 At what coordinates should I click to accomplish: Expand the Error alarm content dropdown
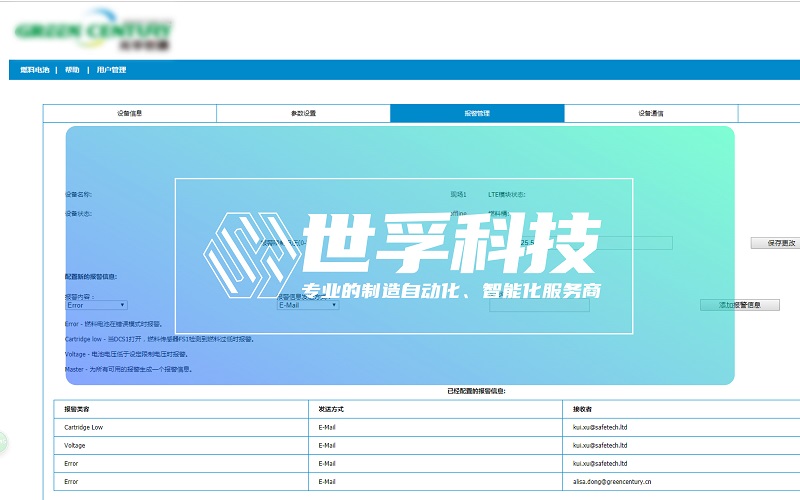[96, 305]
